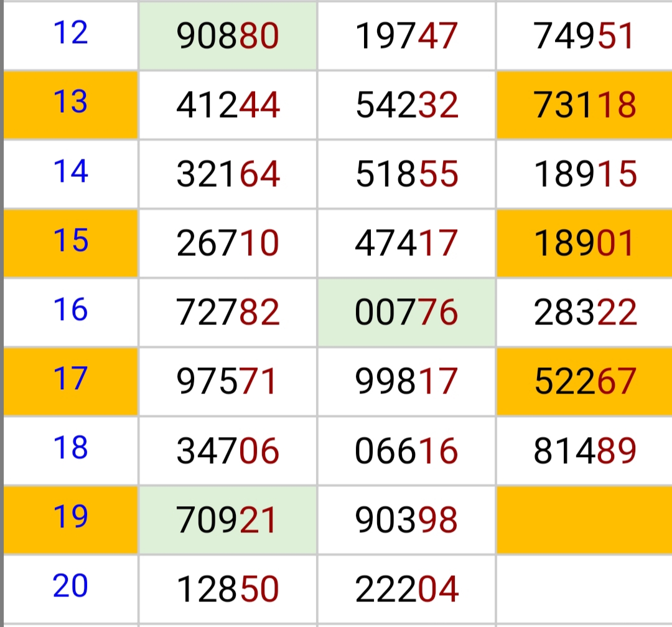Click cell containing 81489

pyautogui.click(x=584, y=451)
